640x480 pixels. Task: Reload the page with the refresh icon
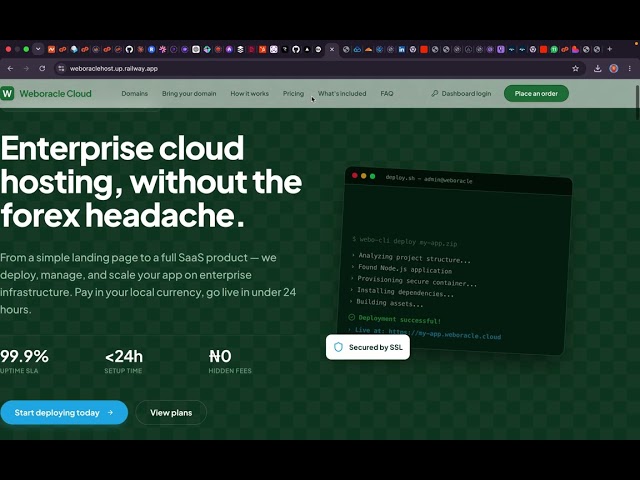coord(42,69)
